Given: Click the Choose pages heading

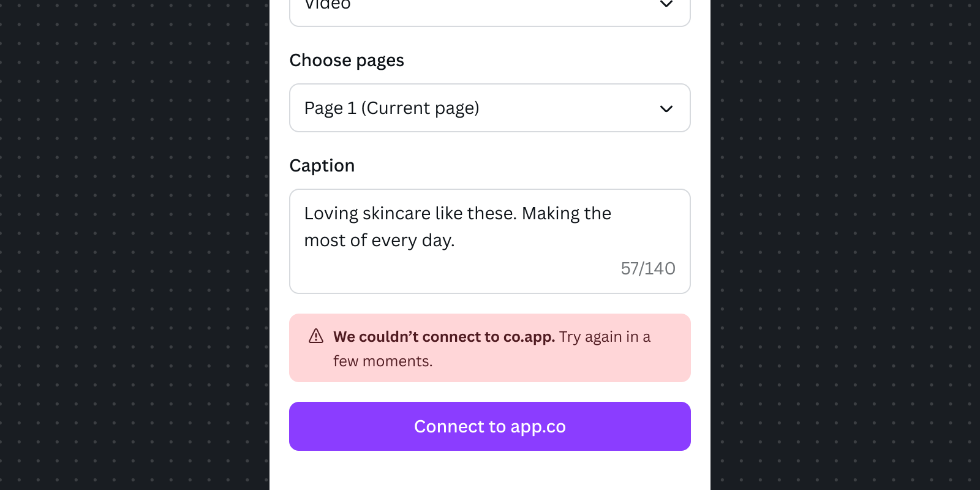Looking at the screenshot, I should point(347,60).
